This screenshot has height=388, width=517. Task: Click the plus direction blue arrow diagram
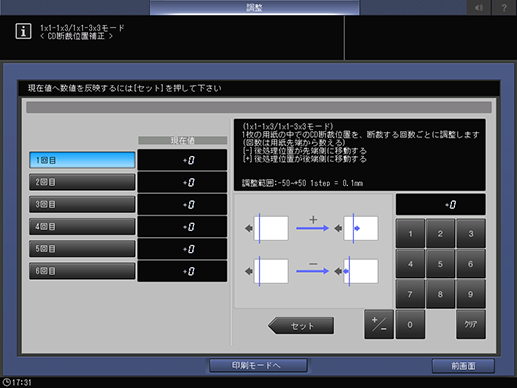coord(313,228)
